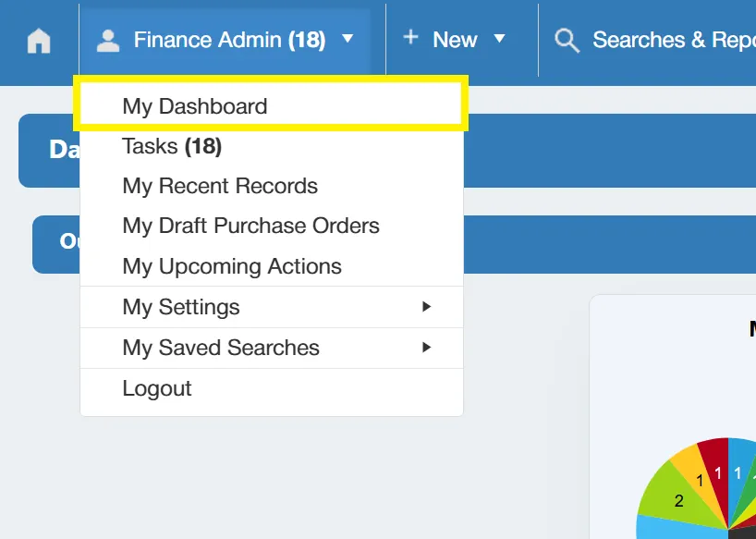Expand the My Settings submenu arrow

(426, 307)
